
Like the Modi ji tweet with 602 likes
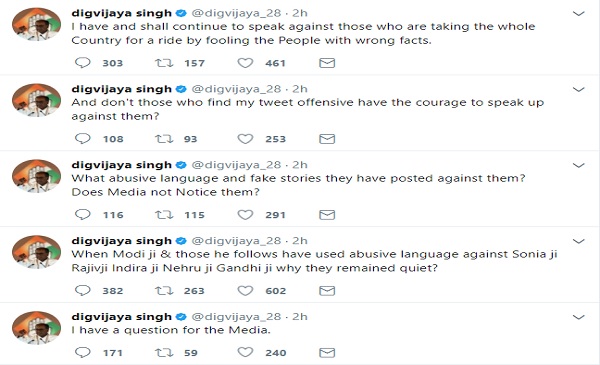[x=245, y=290]
